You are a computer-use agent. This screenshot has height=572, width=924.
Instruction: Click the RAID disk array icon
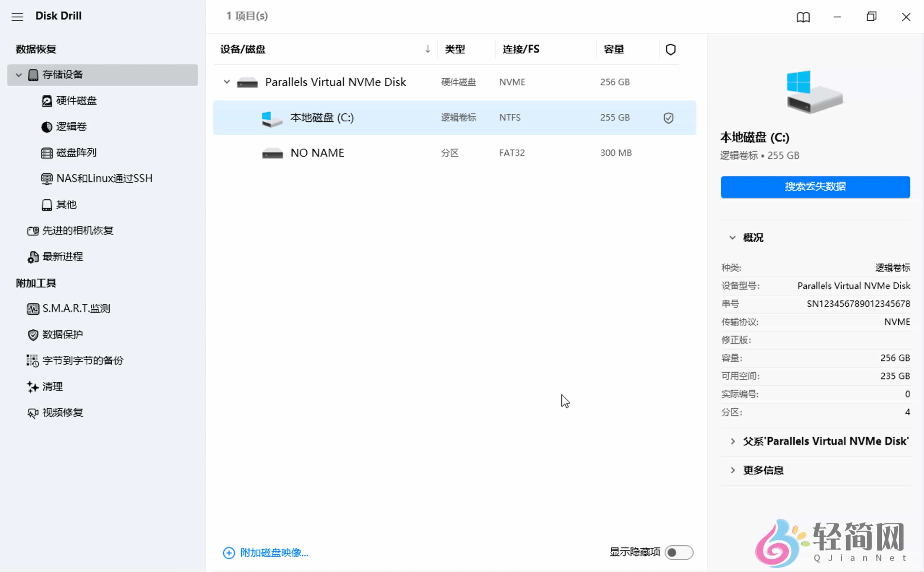coord(47,153)
